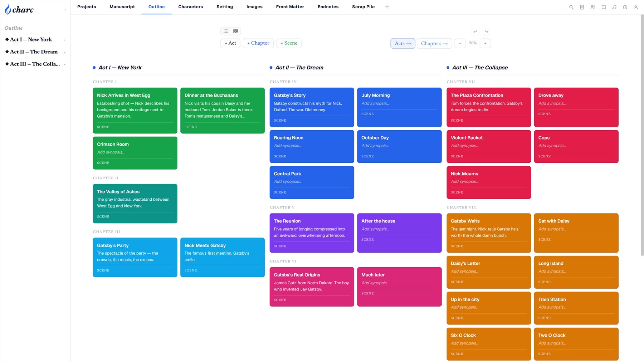Open the Projects tab
The image size is (644, 362).
coord(87,7)
